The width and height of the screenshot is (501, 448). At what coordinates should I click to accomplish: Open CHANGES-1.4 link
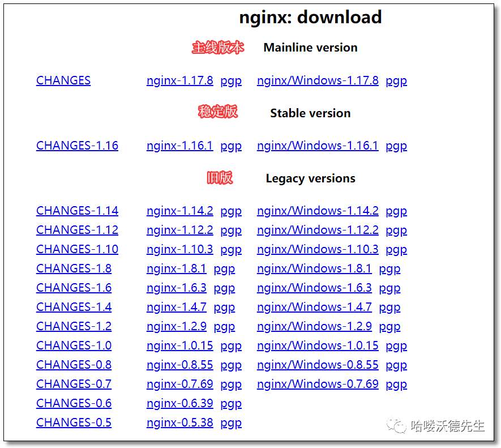click(74, 307)
